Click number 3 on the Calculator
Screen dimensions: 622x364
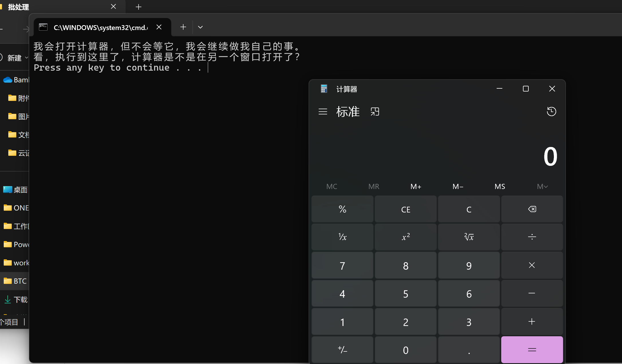pyautogui.click(x=469, y=321)
